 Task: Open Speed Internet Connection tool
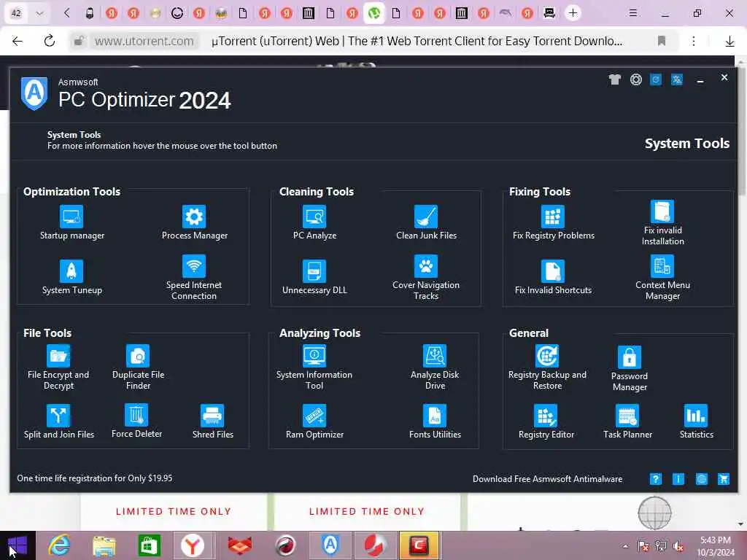tap(194, 277)
